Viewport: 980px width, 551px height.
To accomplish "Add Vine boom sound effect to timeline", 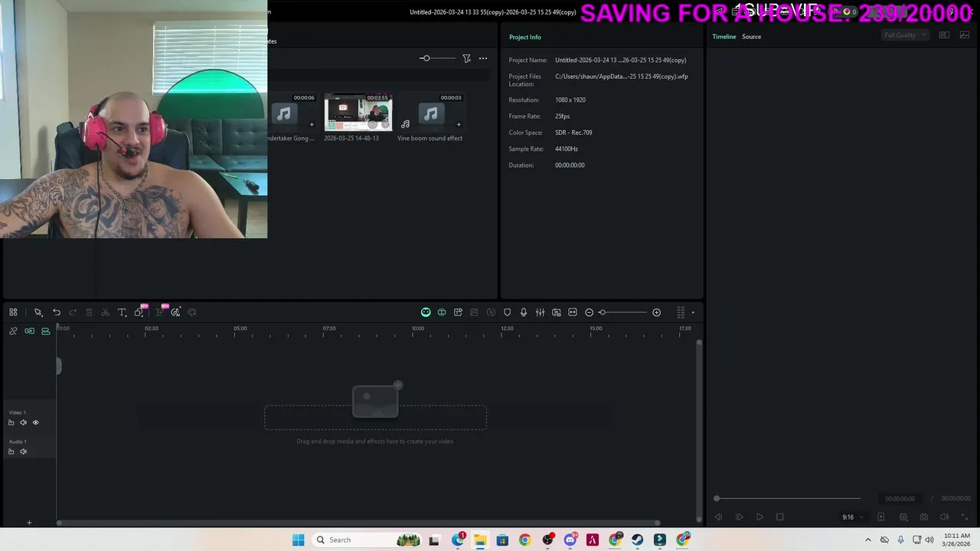I will pos(459,124).
